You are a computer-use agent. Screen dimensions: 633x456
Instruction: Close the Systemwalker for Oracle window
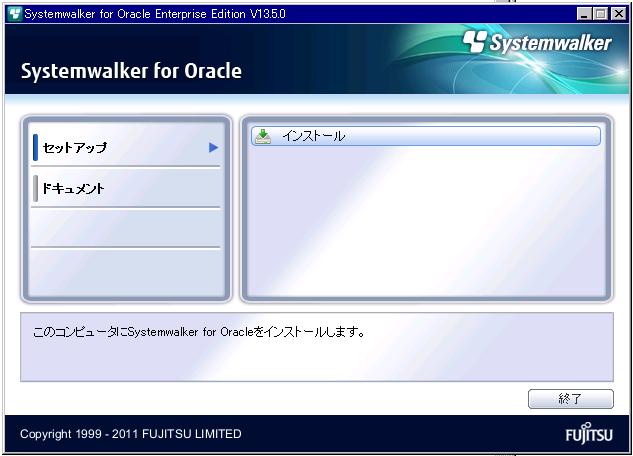618,14
